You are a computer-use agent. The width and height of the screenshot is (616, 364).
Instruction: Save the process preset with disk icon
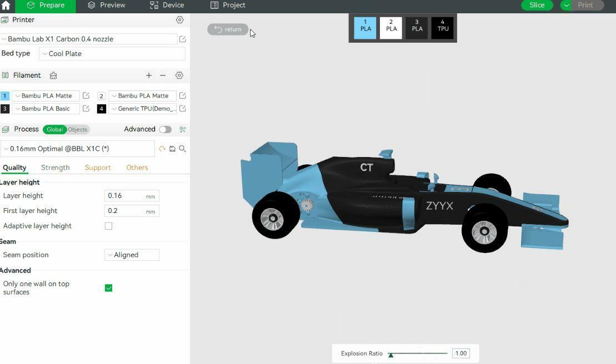pos(172,149)
